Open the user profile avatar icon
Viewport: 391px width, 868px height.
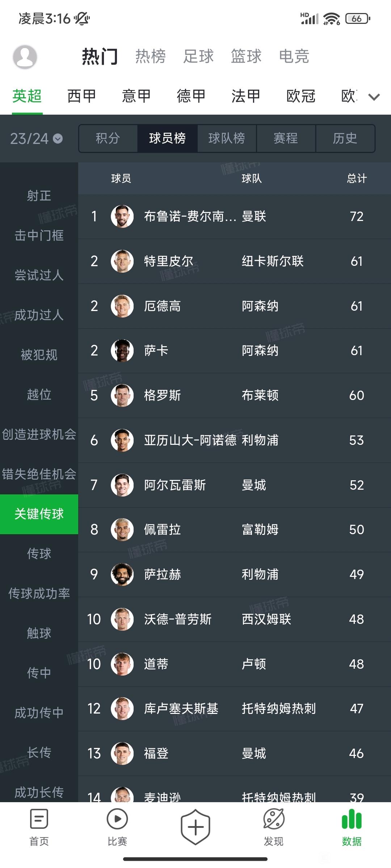[25, 57]
